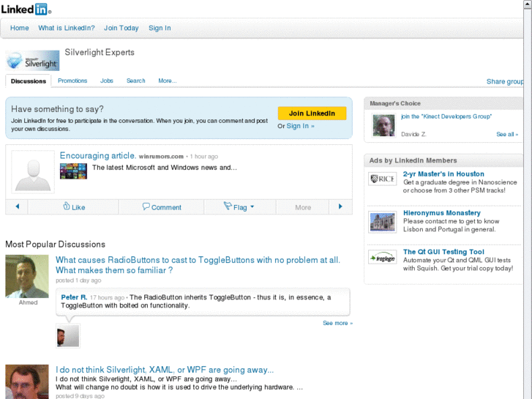Click profile photo beside Silverlight XAML WPF discussion
The height and width of the screenshot is (399, 532).
click(x=27, y=381)
